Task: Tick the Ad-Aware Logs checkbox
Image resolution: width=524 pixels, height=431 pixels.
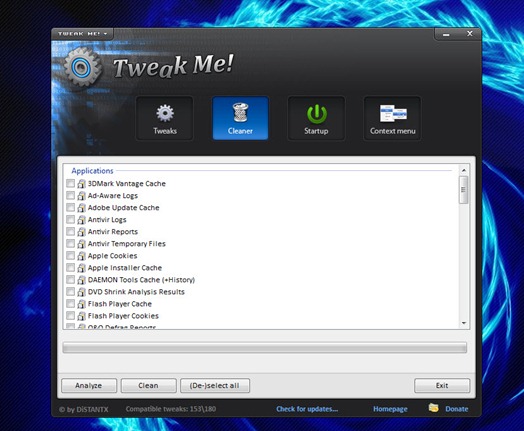Action: tap(71, 195)
